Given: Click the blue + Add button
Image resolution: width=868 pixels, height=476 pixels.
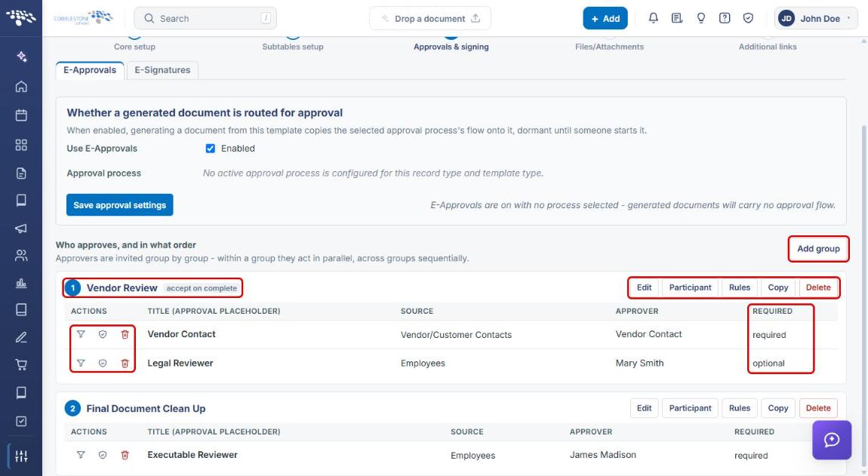Looking at the screenshot, I should tap(605, 18).
